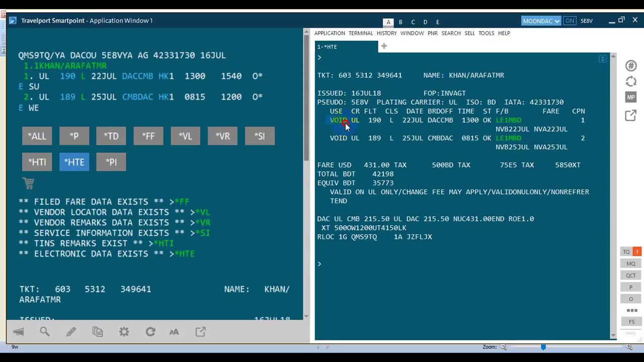This screenshot has width=644, height=362.
Task: Click the *SI quick command button
Action: point(260,136)
